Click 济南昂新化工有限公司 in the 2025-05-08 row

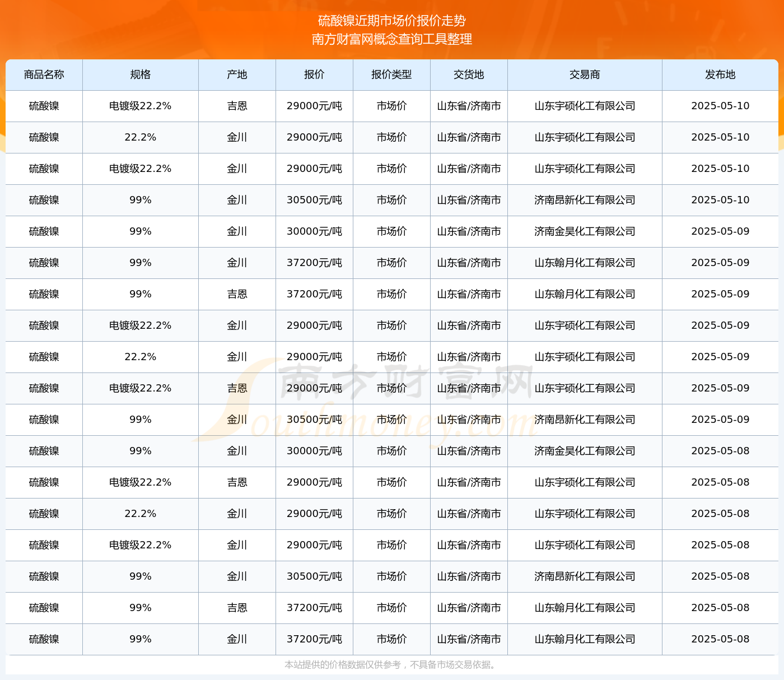585,576
